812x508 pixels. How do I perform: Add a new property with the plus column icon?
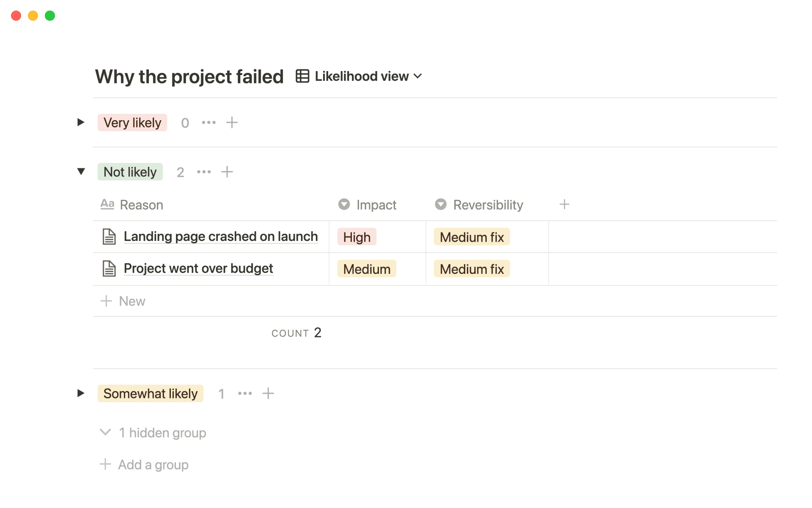[x=564, y=204]
